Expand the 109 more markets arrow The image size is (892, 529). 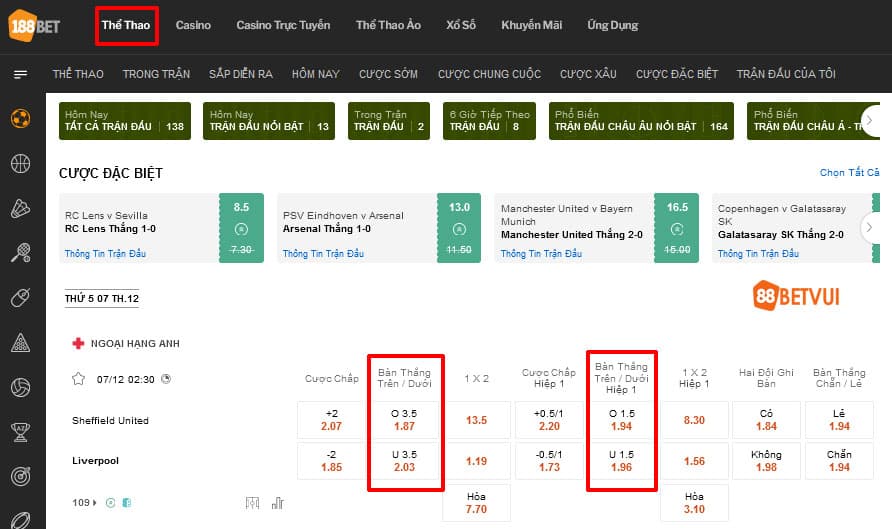94,503
